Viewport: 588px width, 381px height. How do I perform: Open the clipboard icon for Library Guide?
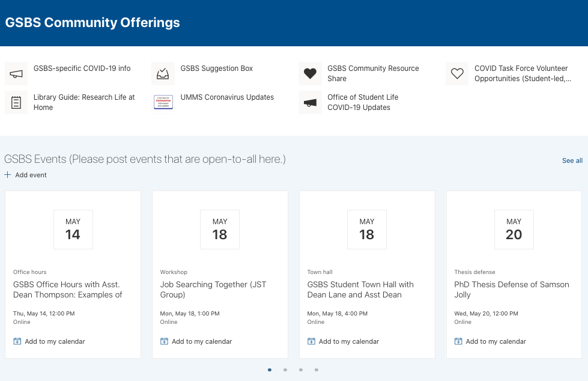[16, 103]
